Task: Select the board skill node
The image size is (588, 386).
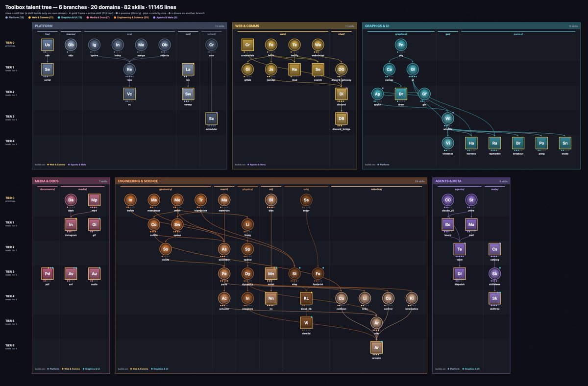Action: point(447,224)
